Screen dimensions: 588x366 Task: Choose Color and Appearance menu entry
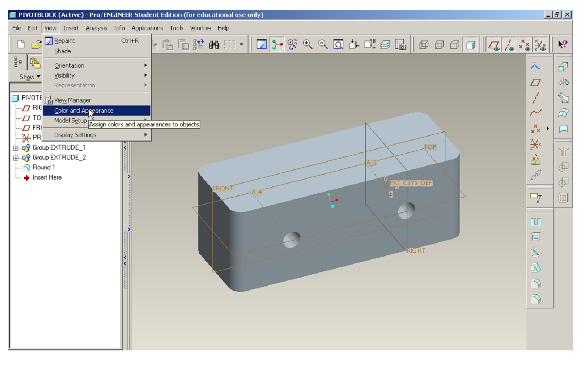tap(97, 111)
